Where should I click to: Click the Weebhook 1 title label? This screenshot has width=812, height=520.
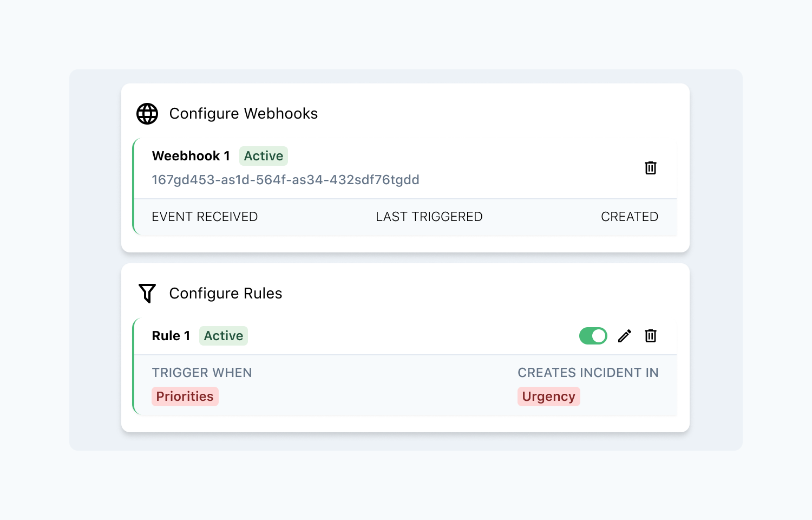point(191,156)
